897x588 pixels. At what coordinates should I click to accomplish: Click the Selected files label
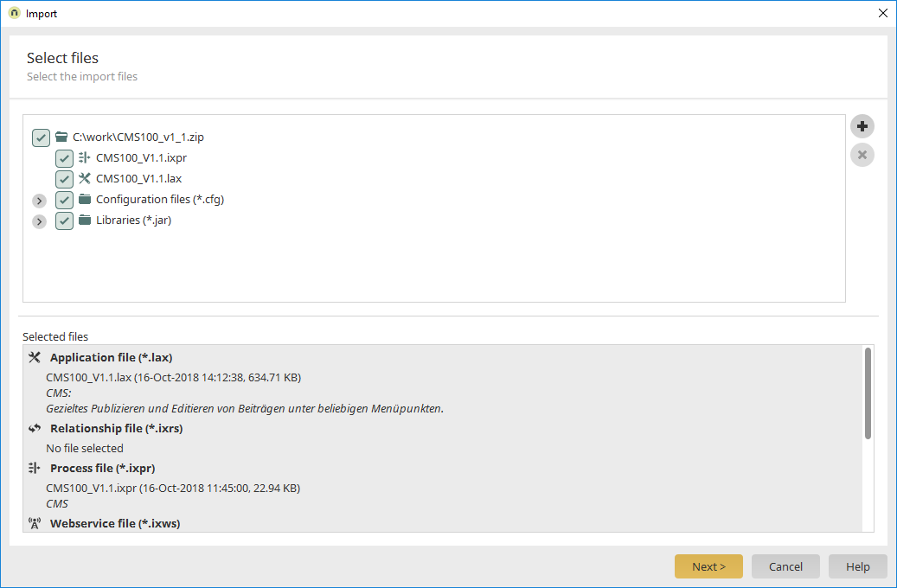(x=55, y=337)
